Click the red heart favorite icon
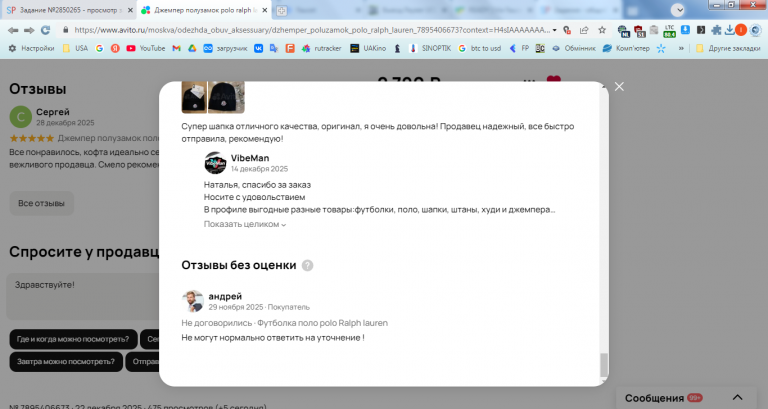Viewport: 768px width, 409px height. (x=553, y=80)
